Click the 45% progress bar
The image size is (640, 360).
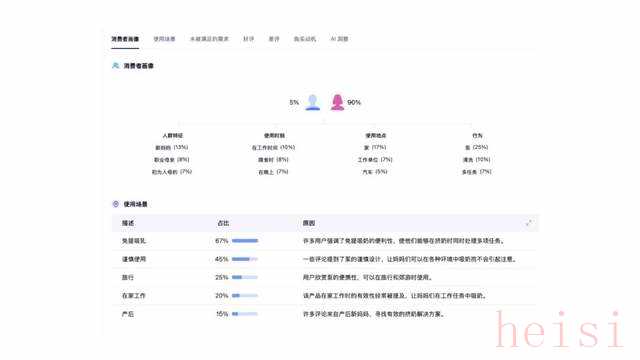[x=245, y=259]
